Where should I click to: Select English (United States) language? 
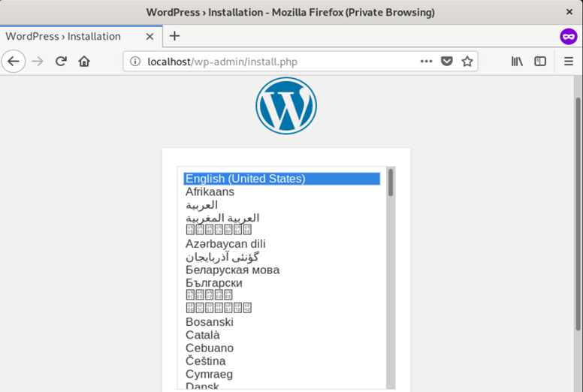282,179
